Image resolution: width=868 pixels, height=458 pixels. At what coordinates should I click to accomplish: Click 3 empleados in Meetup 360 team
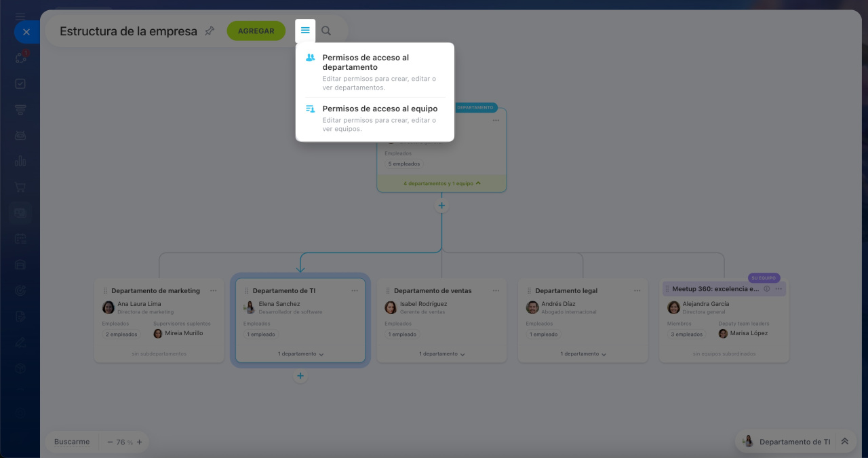coord(686,334)
